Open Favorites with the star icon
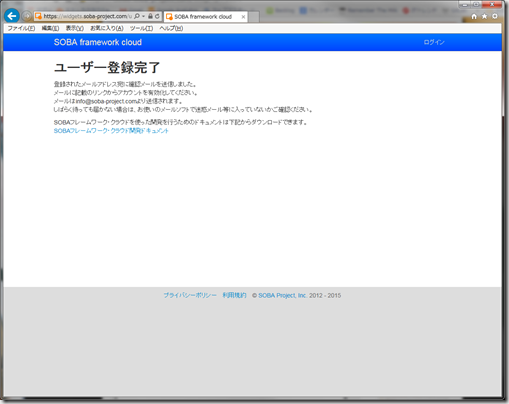The width and height of the screenshot is (509, 404). coord(484,16)
